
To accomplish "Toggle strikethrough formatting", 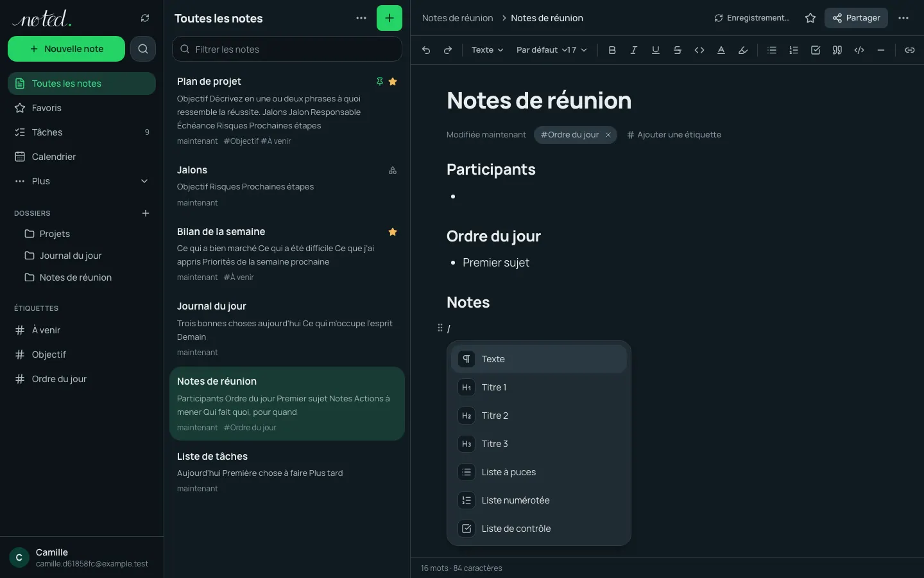I will [678, 50].
